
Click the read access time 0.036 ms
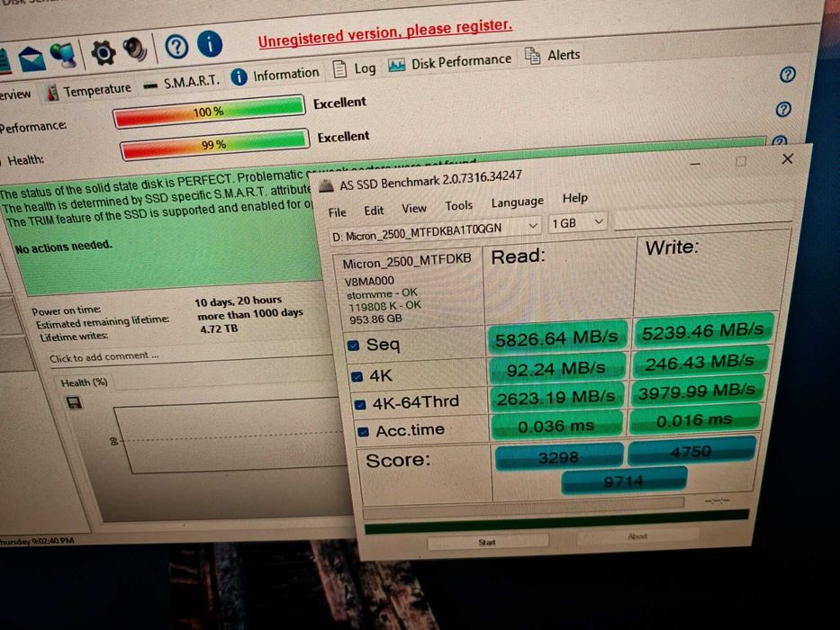point(556,426)
